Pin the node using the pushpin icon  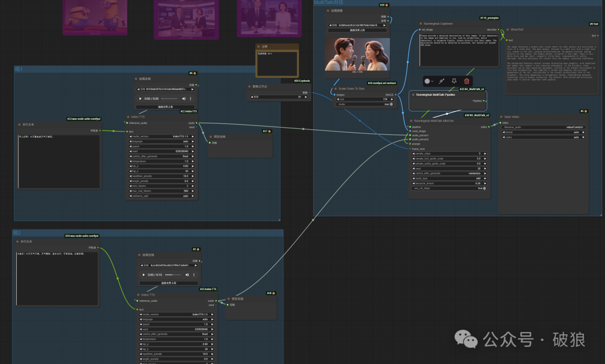coord(454,81)
